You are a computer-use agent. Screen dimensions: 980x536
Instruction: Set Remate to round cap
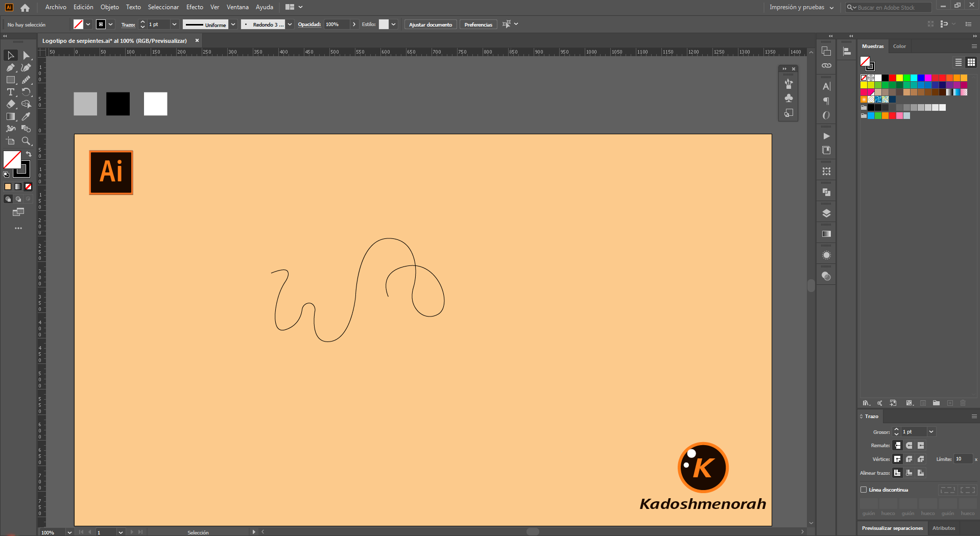coord(909,446)
